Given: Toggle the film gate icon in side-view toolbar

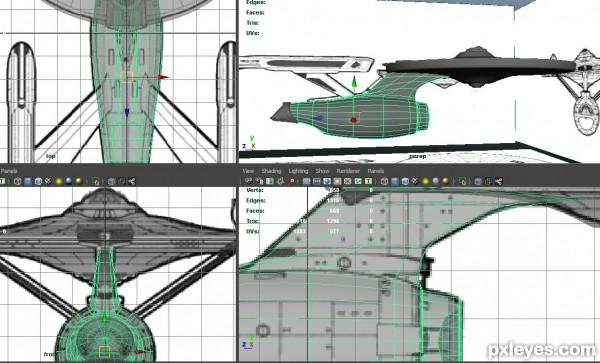Looking at the screenshot, I should (317, 181).
